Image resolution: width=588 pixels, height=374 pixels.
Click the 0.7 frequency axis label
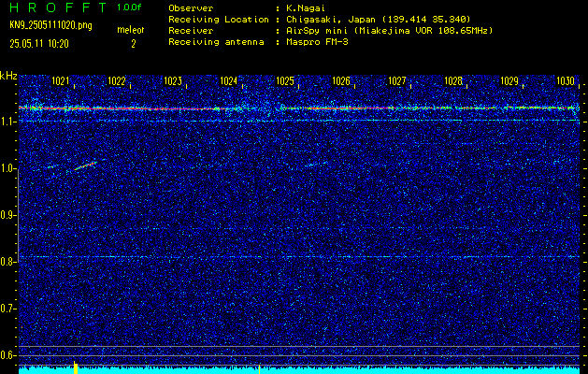(x=7, y=309)
